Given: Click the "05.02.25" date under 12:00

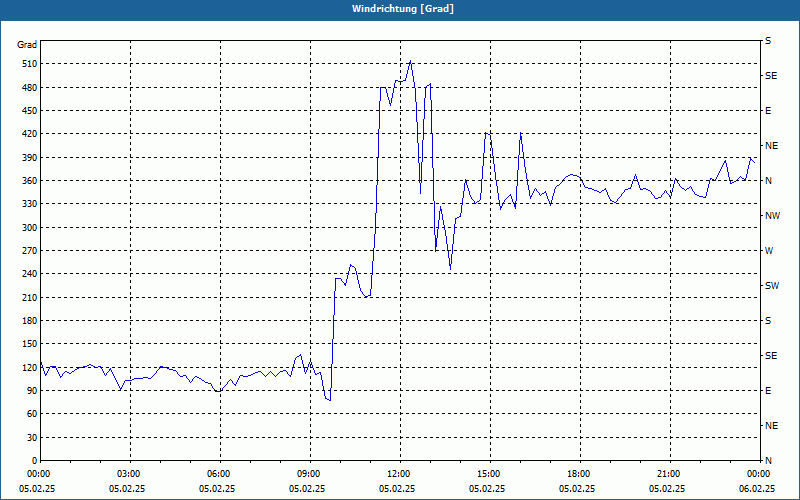Looking at the screenshot, I should (397, 489).
